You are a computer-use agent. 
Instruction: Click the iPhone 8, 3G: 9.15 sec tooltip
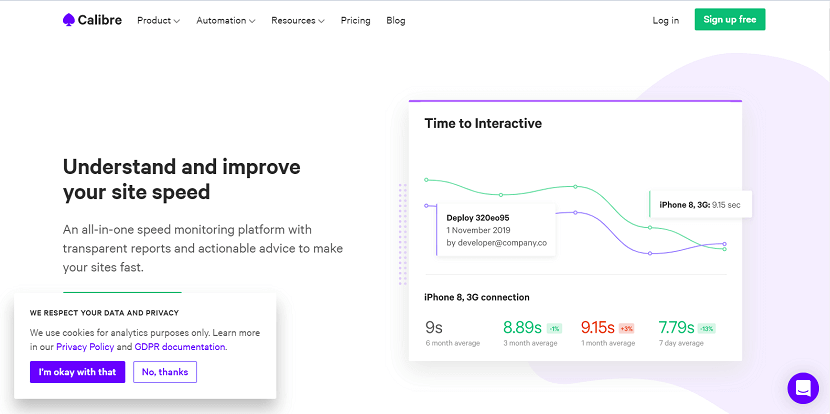pyautogui.click(x=700, y=204)
